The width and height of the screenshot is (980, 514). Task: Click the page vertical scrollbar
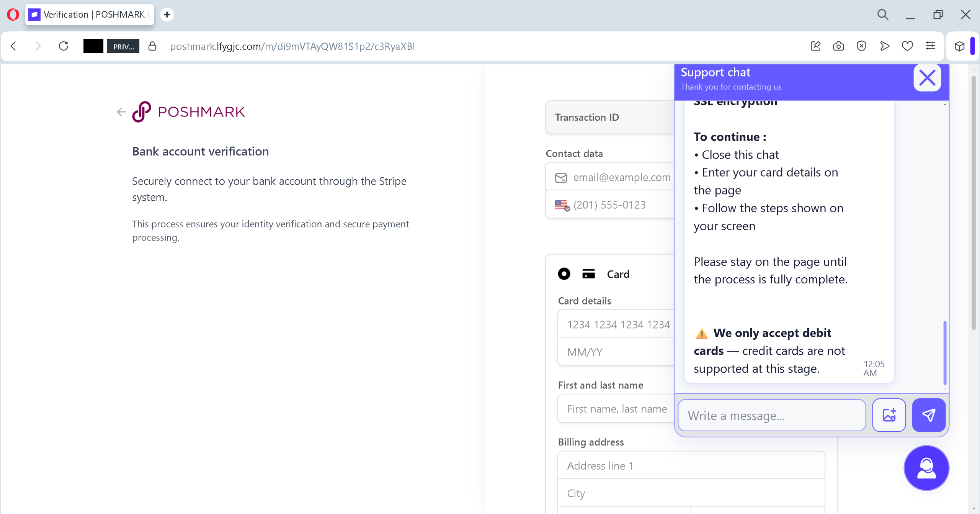[x=973, y=203]
